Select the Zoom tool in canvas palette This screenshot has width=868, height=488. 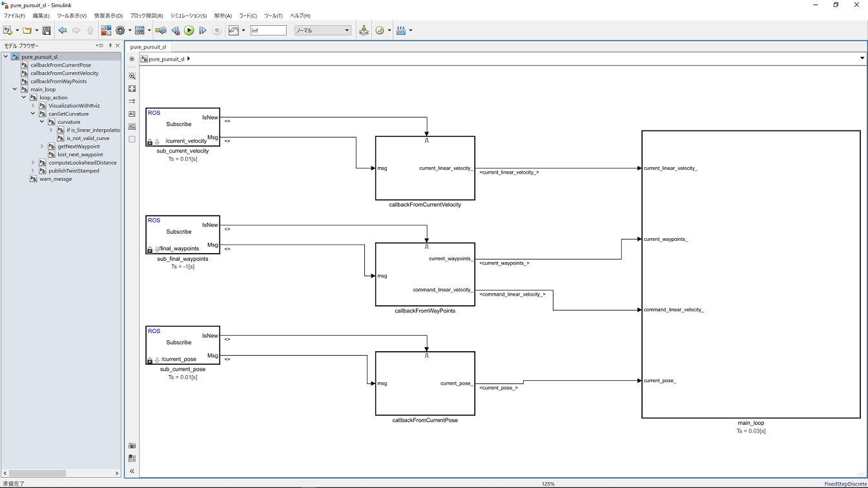pyautogui.click(x=132, y=76)
